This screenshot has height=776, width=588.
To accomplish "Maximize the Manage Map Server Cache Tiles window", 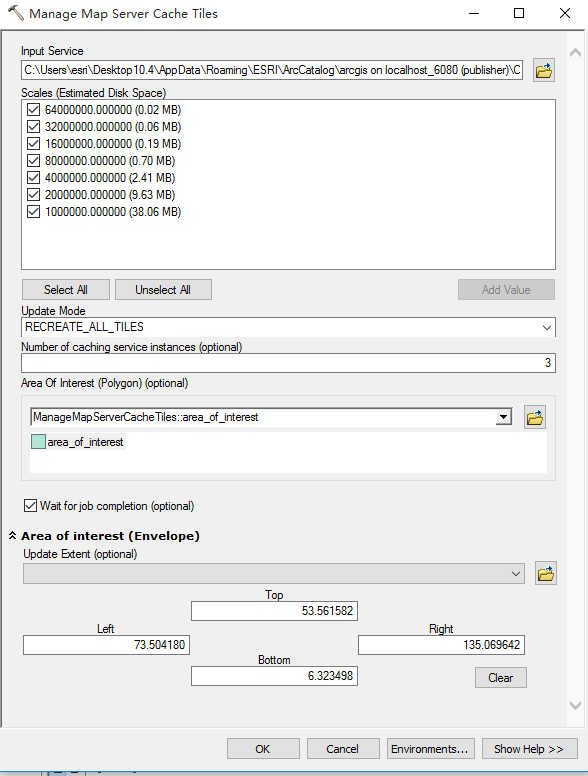I will [519, 13].
